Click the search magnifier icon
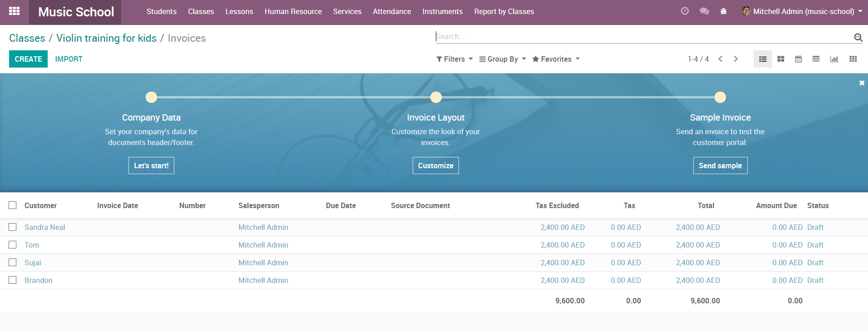Screen dimensions: 868x331 coord(858,37)
